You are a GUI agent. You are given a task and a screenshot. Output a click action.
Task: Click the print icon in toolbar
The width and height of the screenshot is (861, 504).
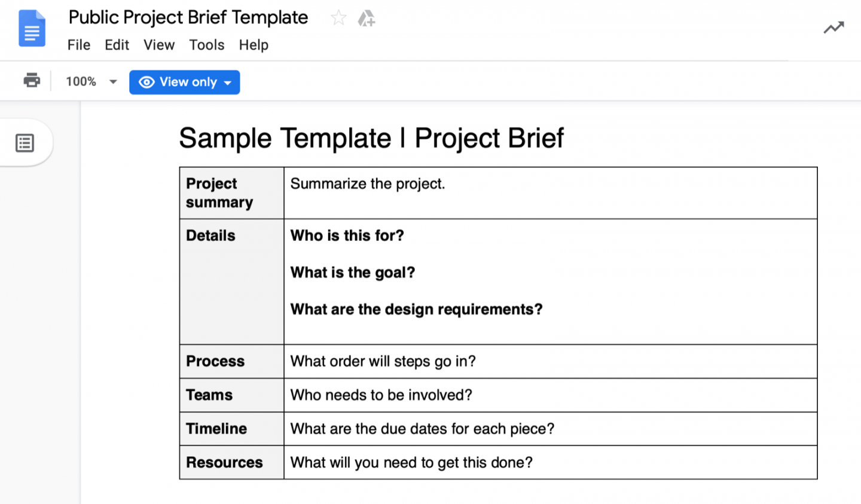click(x=32, y=80)
